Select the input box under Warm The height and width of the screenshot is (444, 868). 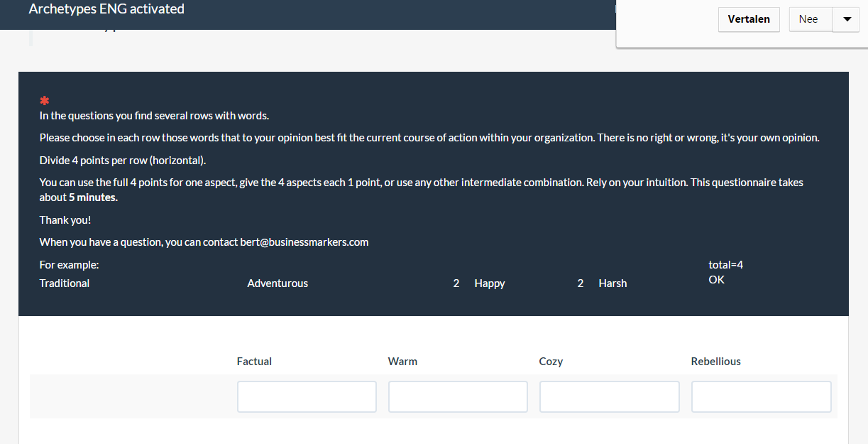point(458,396)
